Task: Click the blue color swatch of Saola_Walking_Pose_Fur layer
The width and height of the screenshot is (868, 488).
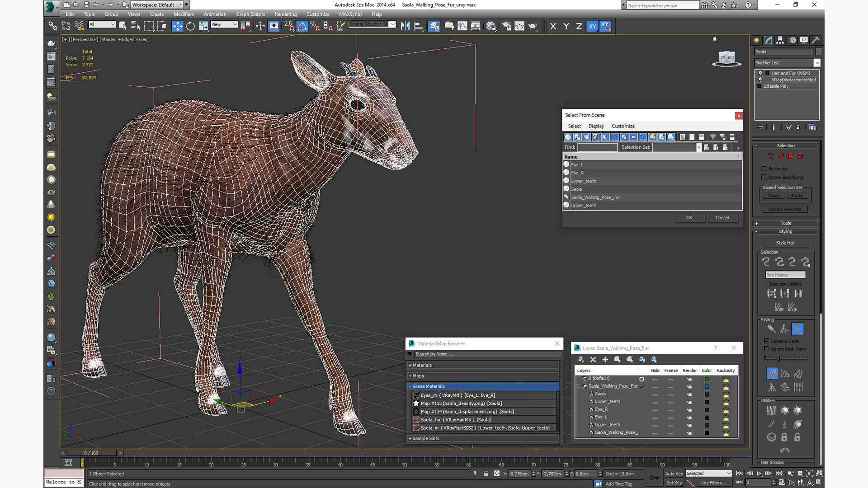Action: click(707, 387)
